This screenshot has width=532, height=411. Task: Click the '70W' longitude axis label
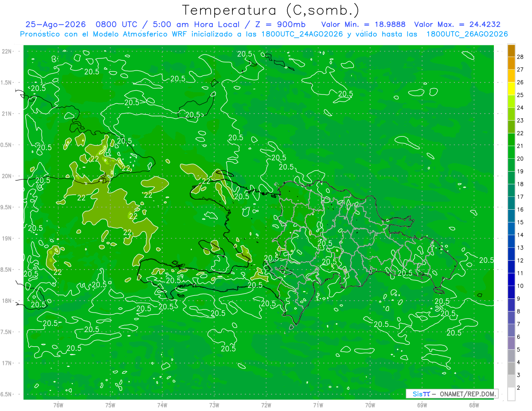(x=370, y=405)
